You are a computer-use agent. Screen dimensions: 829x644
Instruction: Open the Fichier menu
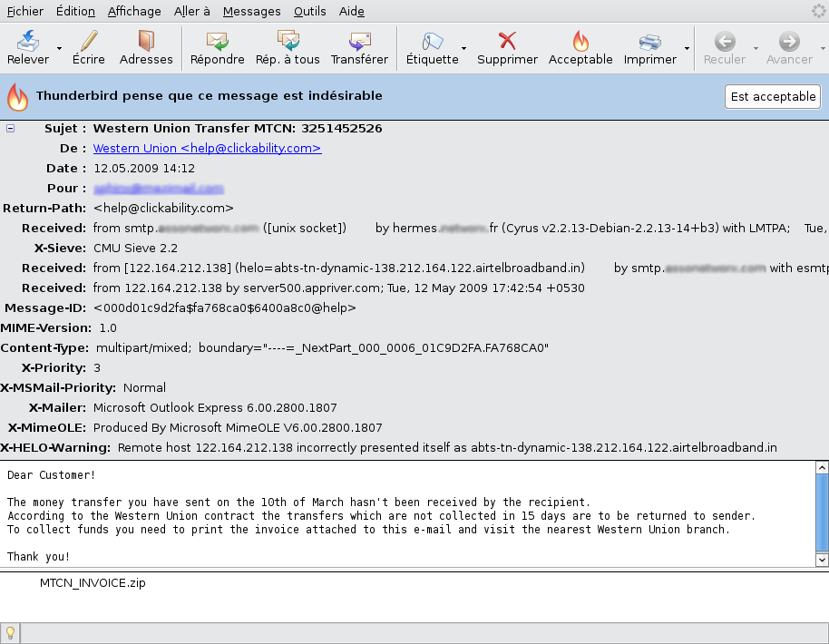24,11
